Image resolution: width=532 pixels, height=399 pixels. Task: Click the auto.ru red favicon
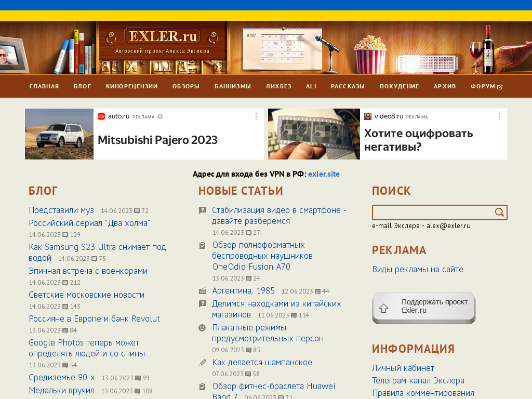click(101, 116)
